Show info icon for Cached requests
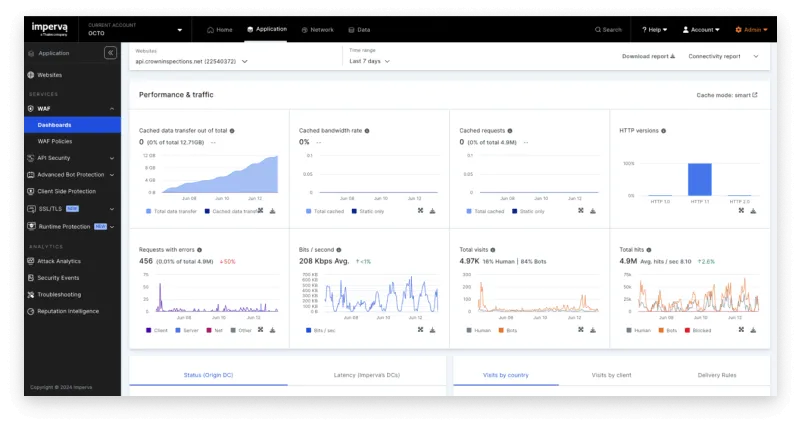This screenshot has width=801, height=428. click(510, 131)
